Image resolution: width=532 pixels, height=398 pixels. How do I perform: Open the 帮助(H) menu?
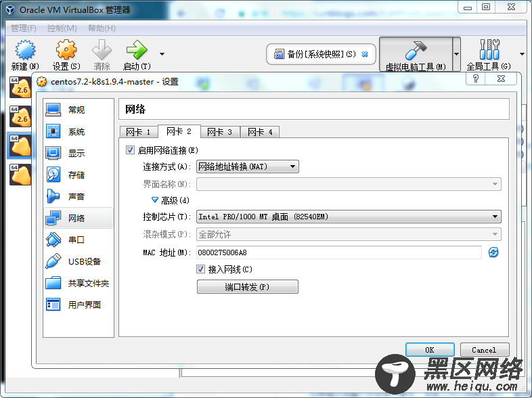point(102,28)
